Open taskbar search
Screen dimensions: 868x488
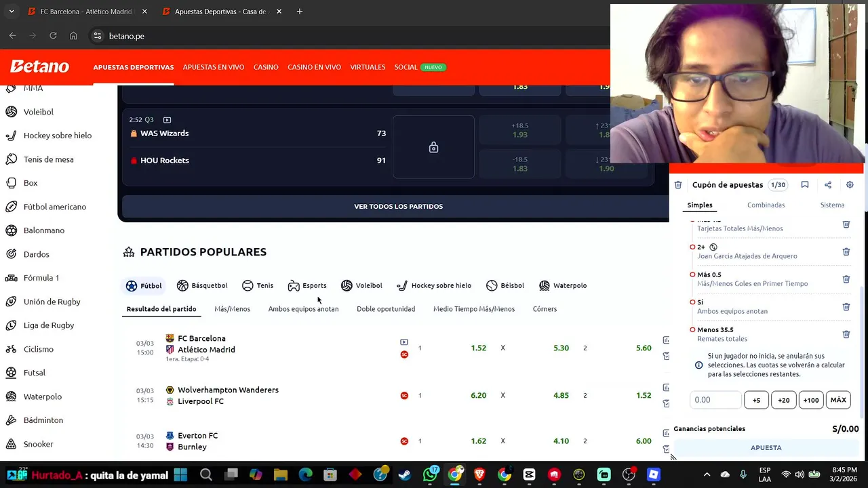coord(206,475)
